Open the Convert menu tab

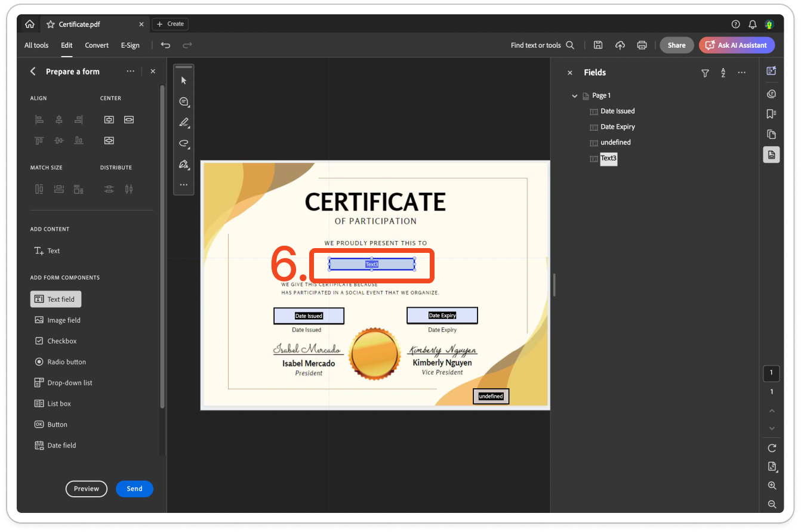97,45
